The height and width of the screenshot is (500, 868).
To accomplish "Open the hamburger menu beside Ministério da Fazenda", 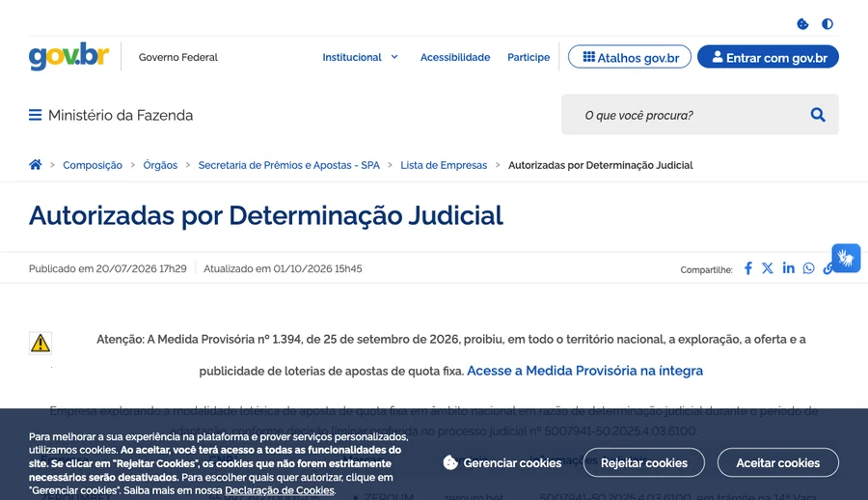I will (36, 115).
